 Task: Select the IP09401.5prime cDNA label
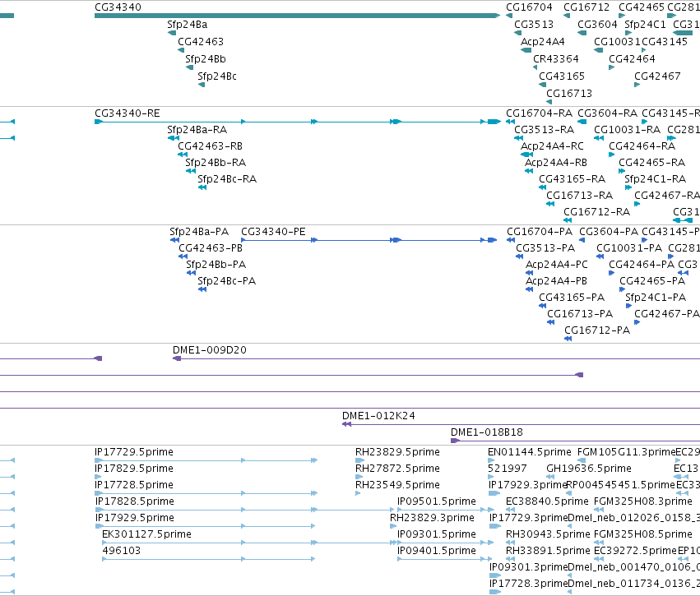[x=437, y=552]
